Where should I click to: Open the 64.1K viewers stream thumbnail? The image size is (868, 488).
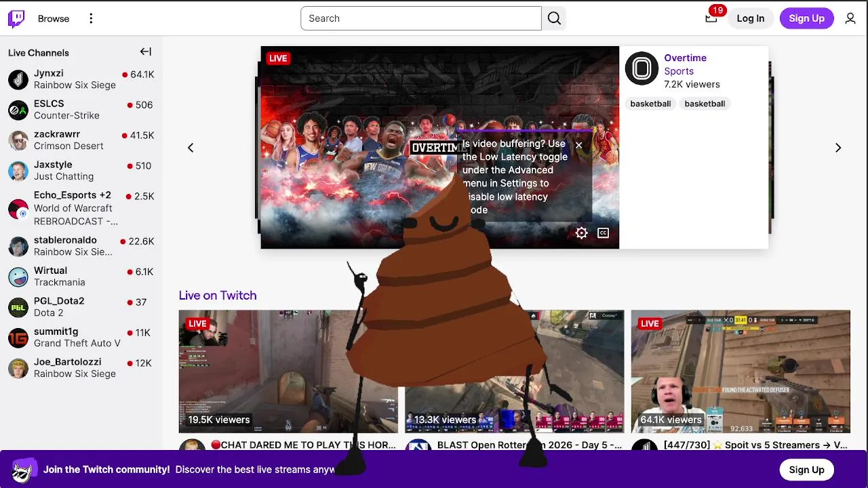741,371
